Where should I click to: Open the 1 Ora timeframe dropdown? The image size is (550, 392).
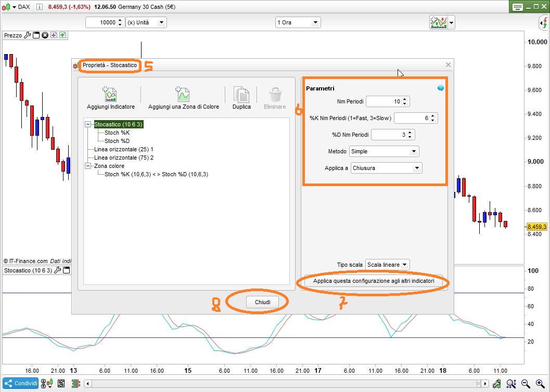pos(298,22)
